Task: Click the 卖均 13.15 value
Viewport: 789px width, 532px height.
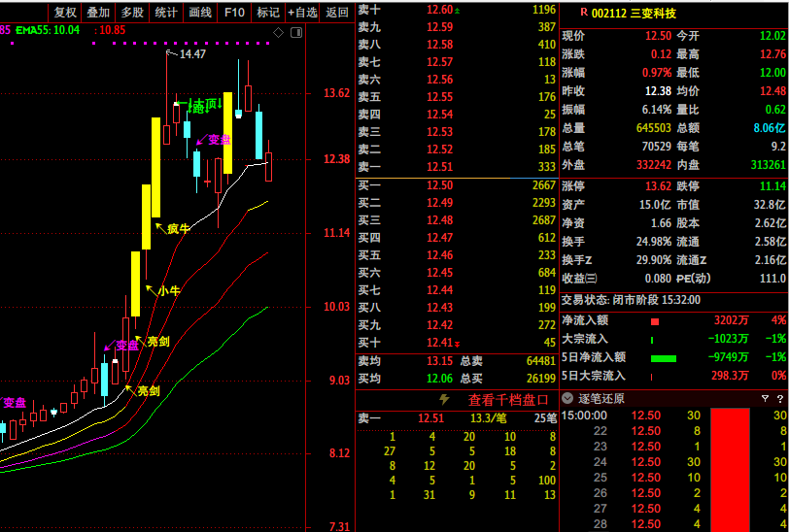Action: click(x=440, y=361)
